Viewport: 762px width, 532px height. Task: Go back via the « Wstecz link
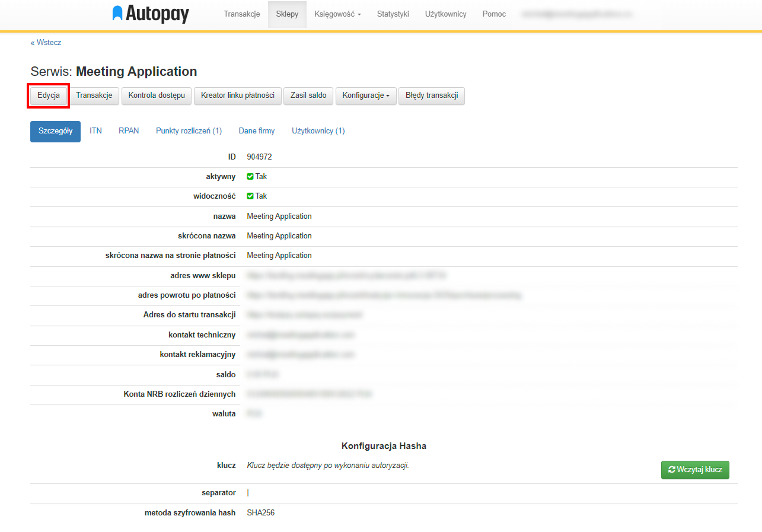click(x=46, y=43)
